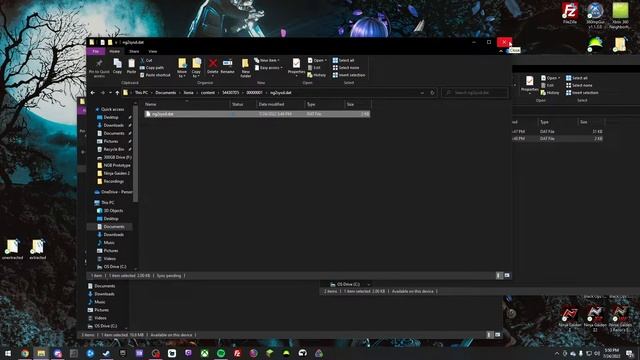The width and height of the screenshot is (640, 360).
Task: Switch to details view icon in status bar
Action: tap(499, 276)
